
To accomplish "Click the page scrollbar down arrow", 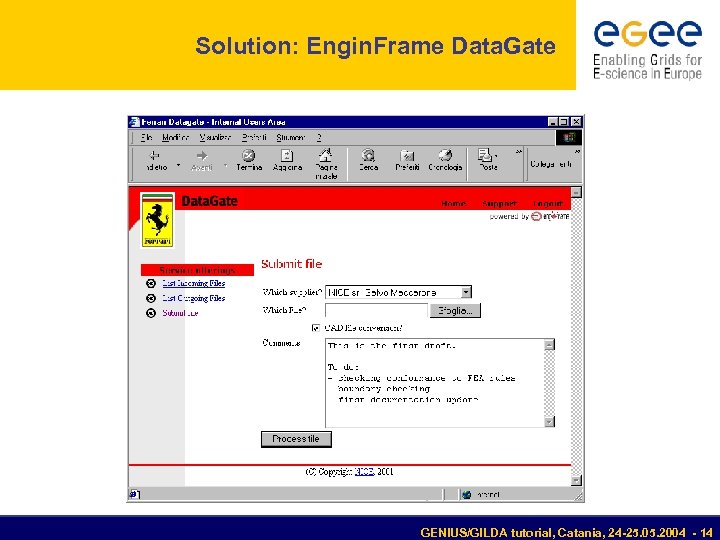I will pos(576,480).
